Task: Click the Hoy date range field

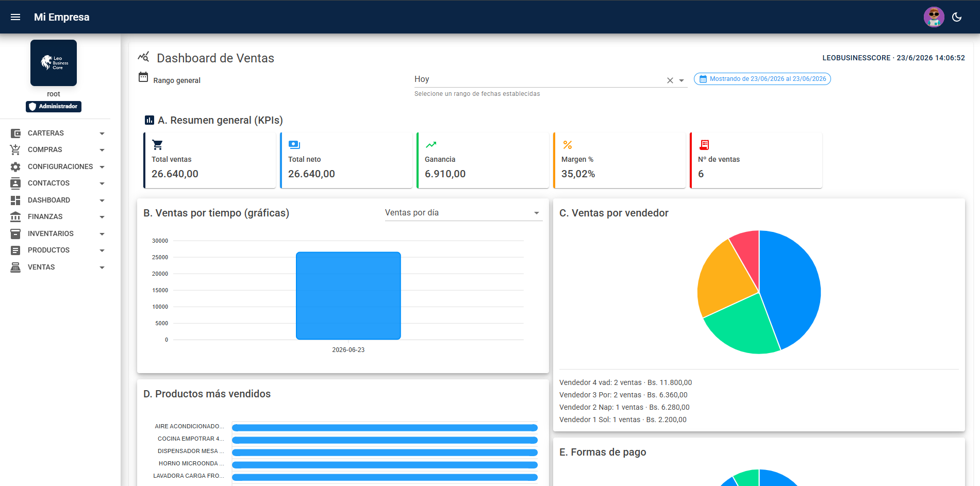Action: coord(551,79)
